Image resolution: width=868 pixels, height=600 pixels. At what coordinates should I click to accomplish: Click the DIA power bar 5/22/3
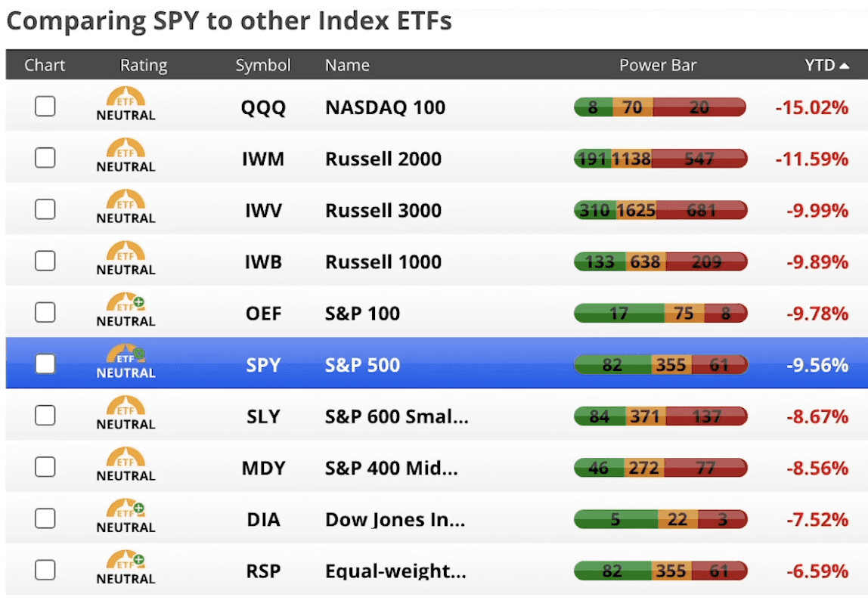[x=660, y=519]
